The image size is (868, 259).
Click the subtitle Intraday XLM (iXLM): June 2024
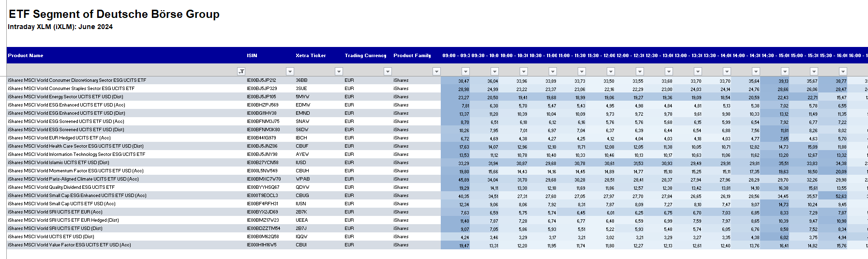point(60,27)
